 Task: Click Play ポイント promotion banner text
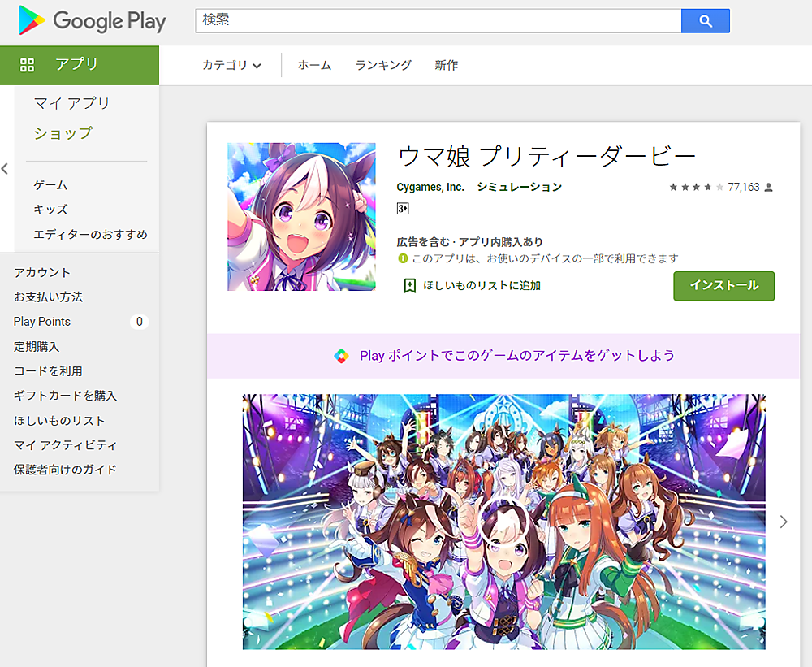(x=517, y=356)
